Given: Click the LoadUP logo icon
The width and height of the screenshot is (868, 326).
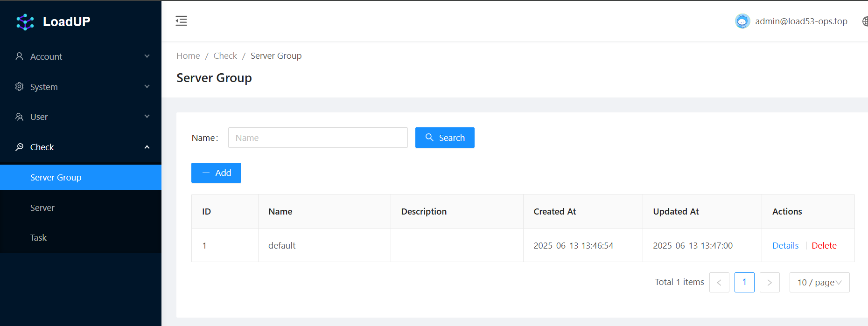Looking at the screenshot, I should [25, 21].
